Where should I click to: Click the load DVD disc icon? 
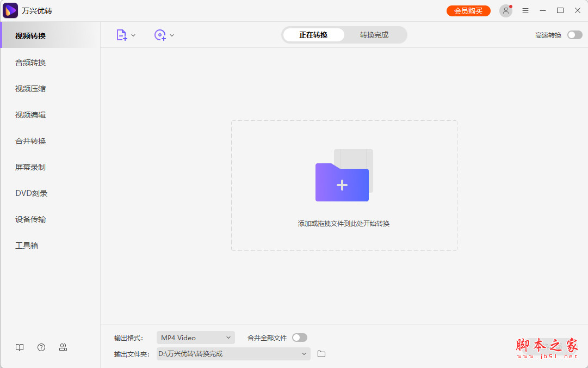coord(160,35)
